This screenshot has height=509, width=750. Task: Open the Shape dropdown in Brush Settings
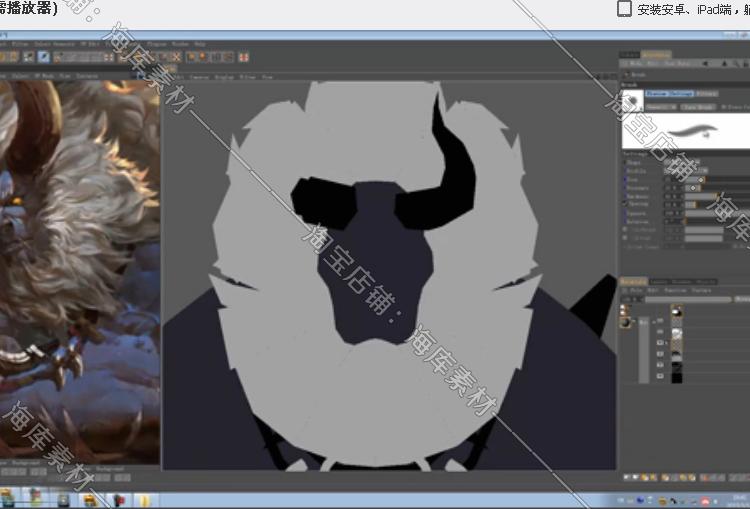coord(682,163)
